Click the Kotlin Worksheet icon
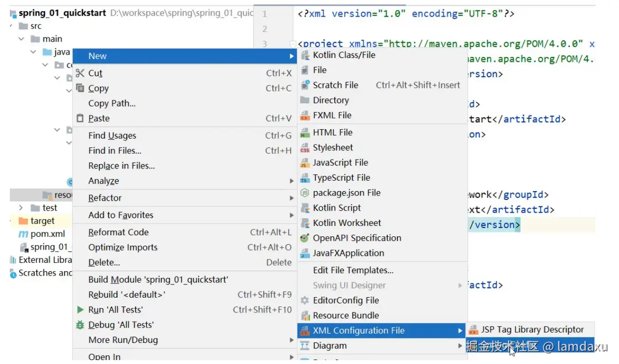Viewport: 619px width, 364px height. (305, 223)
